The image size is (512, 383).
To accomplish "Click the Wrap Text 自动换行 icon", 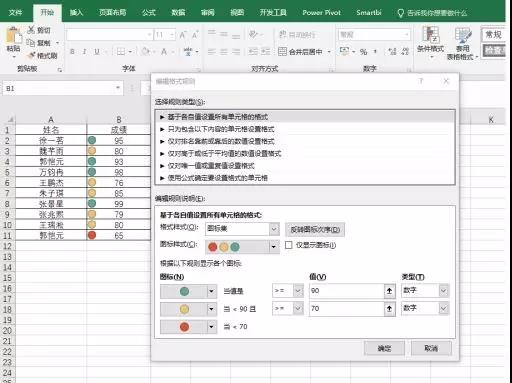I will (x=297, y=35).
